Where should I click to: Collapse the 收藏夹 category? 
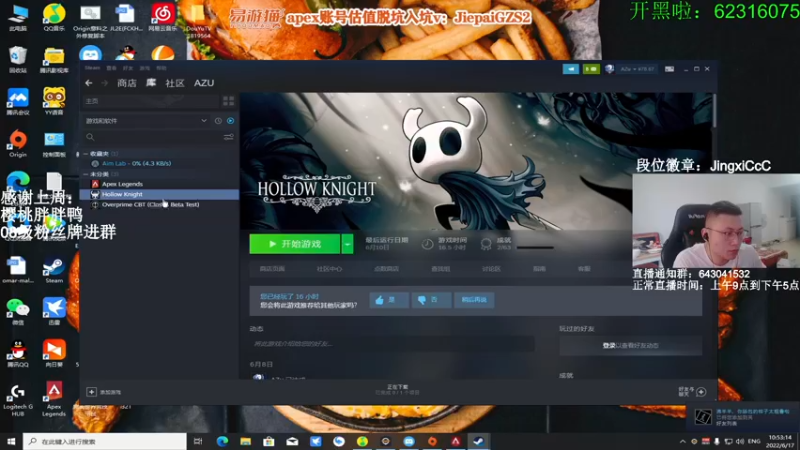(86, 154)
